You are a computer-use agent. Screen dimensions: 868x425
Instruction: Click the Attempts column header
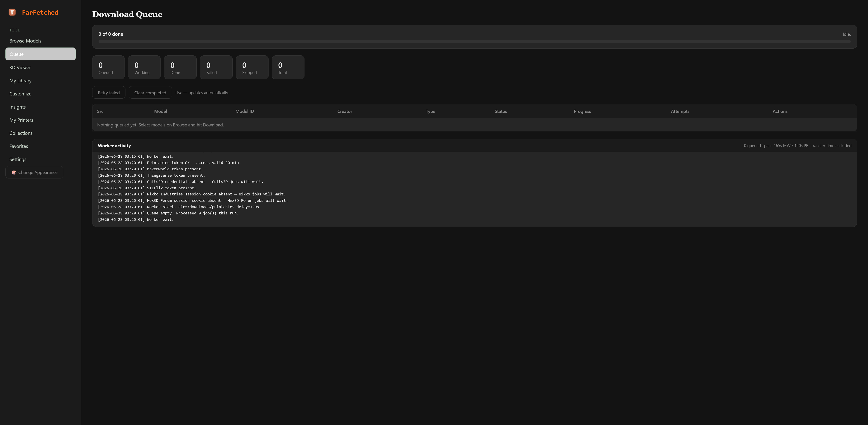[x=680, y=111]
